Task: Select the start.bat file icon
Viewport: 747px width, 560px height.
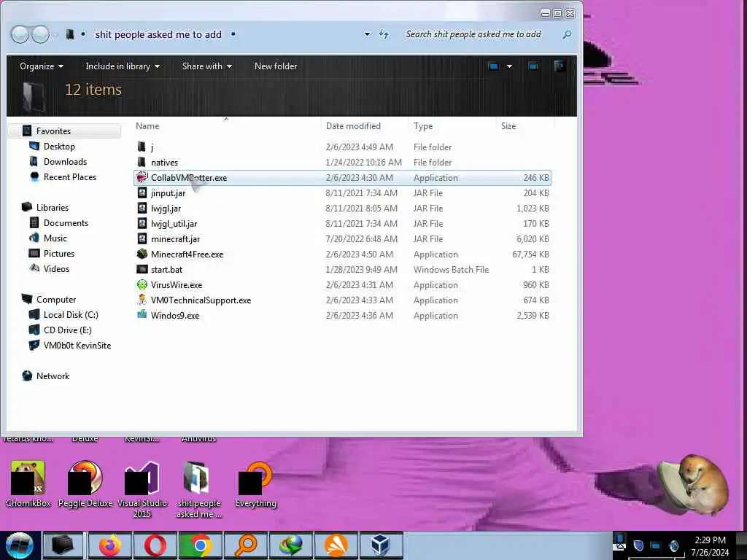Action: tap(142, 269)
